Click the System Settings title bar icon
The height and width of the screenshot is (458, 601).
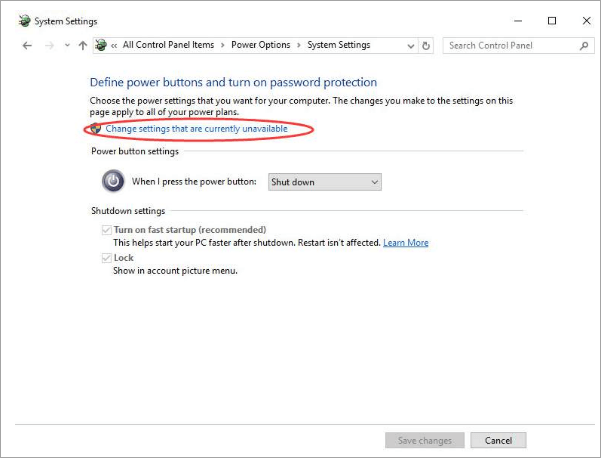tap(11, 20)
